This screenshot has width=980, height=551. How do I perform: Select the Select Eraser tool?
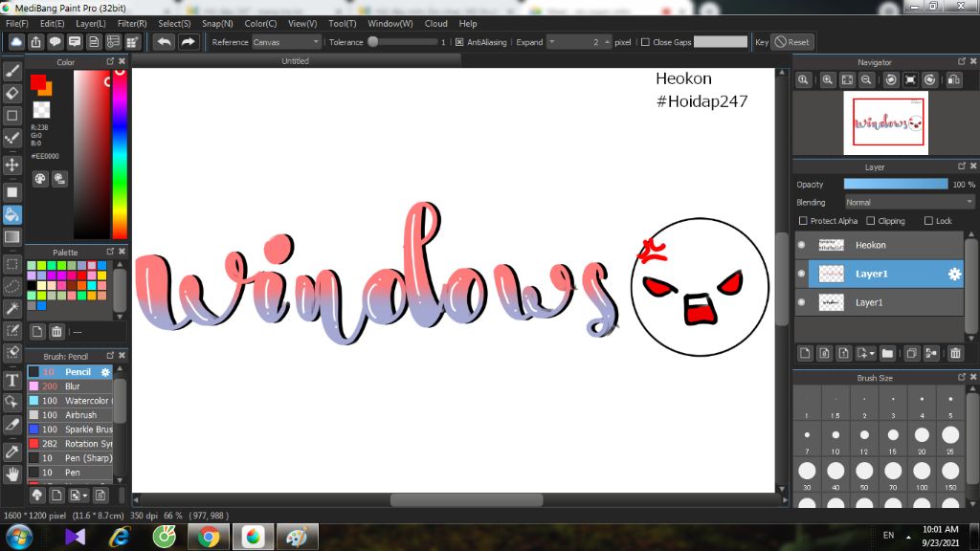point(11,352)
